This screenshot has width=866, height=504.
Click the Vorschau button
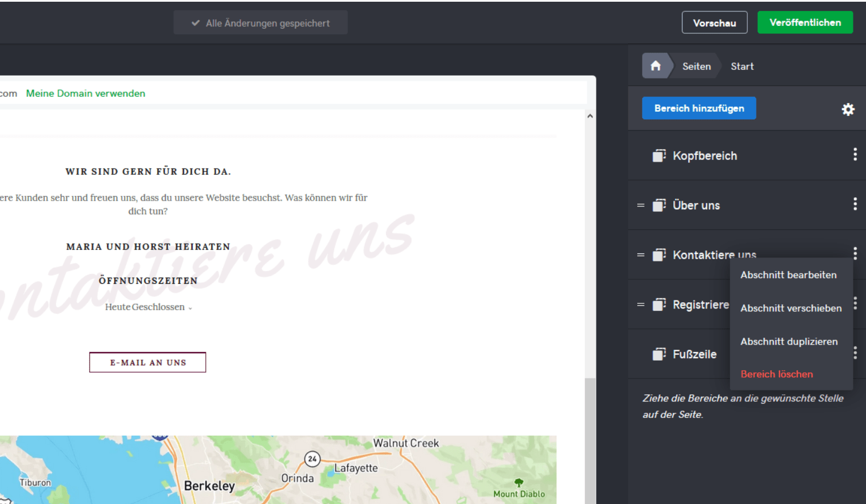(x=714, y=23)
